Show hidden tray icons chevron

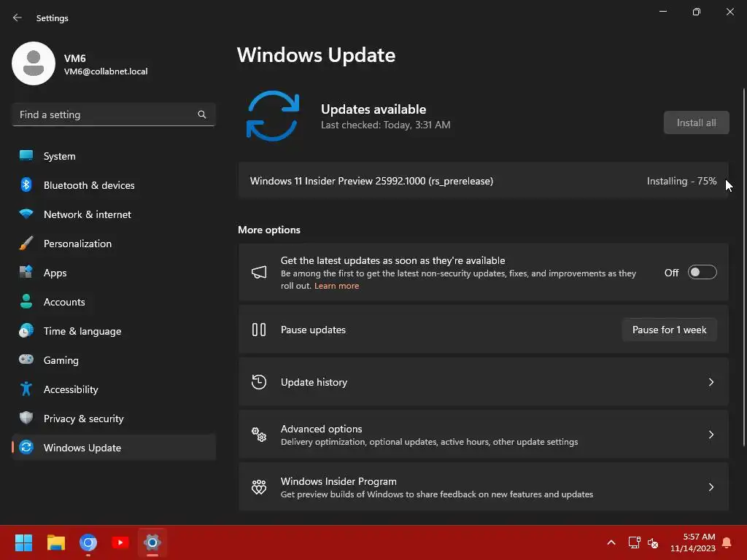(611, 542)
